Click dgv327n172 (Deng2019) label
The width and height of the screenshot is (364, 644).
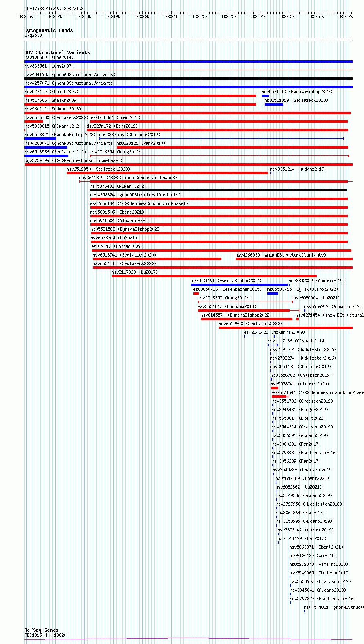click(112, 126)
